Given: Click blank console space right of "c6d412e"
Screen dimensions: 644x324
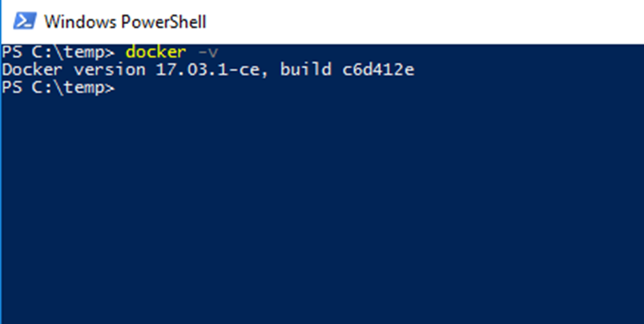Looking at the screenshot, I should [529, 70].
